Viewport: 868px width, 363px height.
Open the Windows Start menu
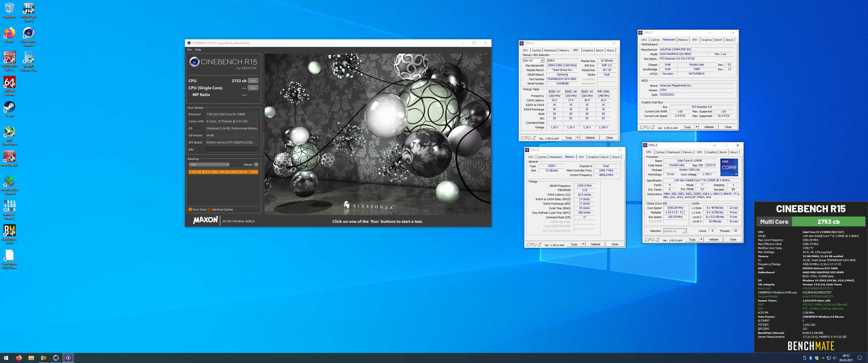6,358
